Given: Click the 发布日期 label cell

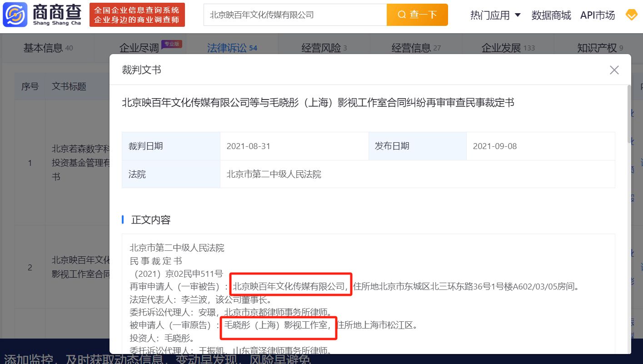Looking at the screenshot, I should 417,146.
